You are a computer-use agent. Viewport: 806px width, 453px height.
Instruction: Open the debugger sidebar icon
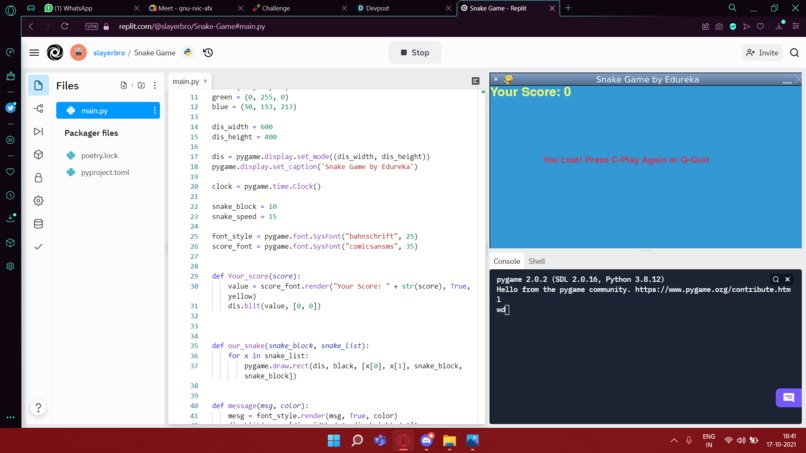pyautogui.click(x=39, y=132)
